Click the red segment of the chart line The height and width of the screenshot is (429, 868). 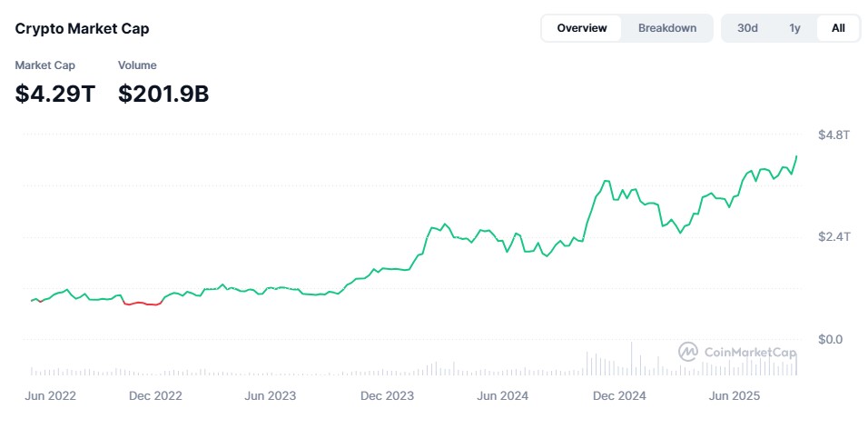[x=143, y=304]
